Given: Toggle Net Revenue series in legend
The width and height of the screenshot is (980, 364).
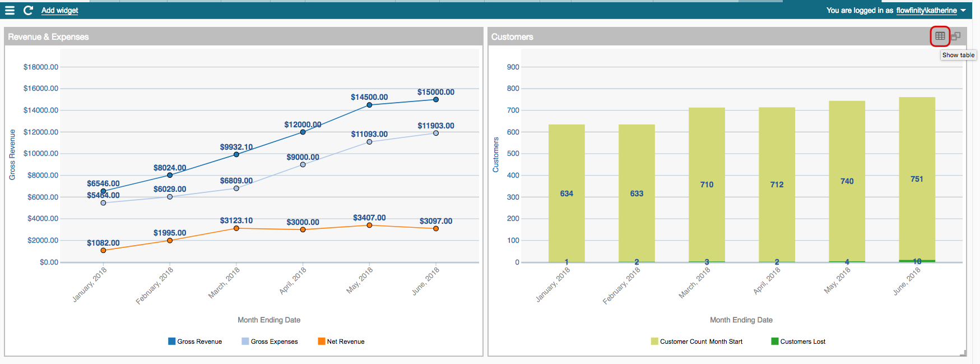Looking at the screenshot, I should pyautogui.click(x=341, y=342).
